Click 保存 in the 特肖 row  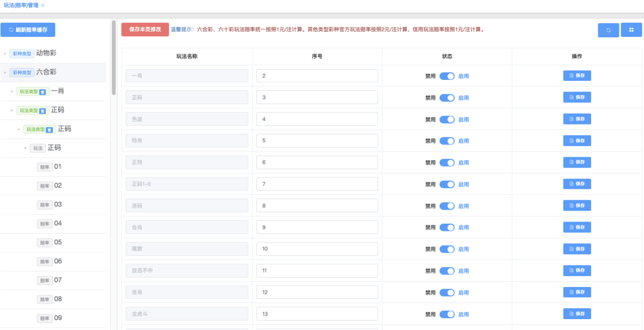pos(577,141)
